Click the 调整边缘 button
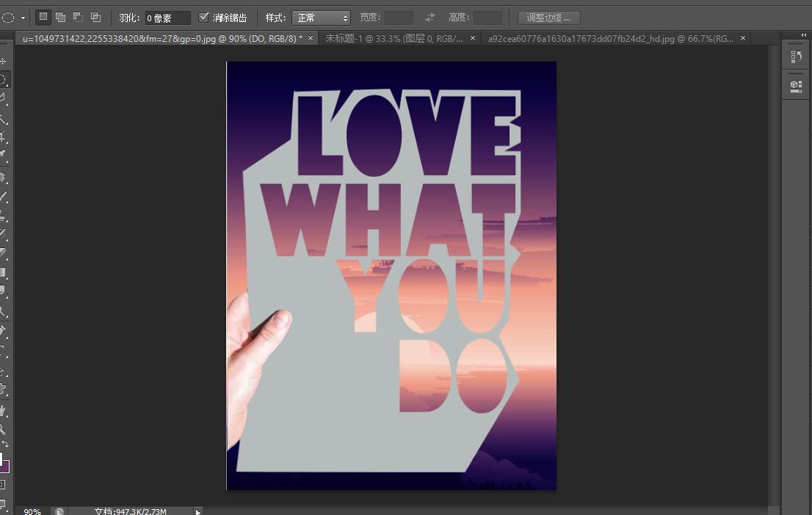The width and height of the screenshot is (812, 515). point(549,18)
